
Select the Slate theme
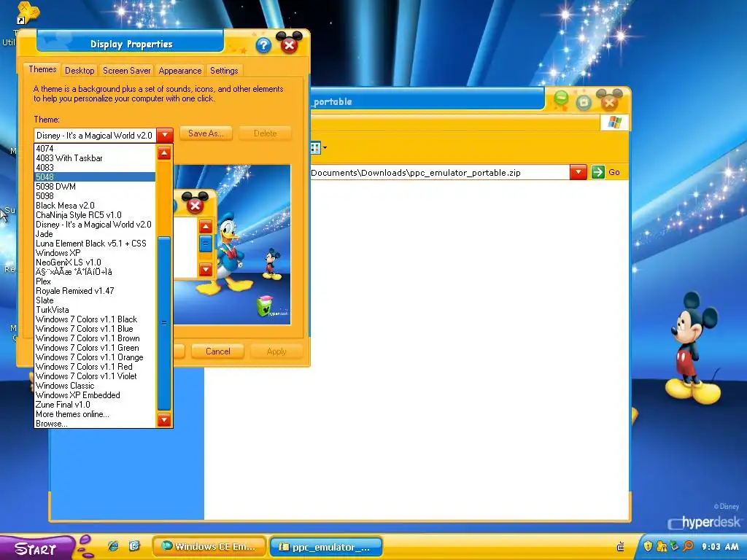click(96, 300)
